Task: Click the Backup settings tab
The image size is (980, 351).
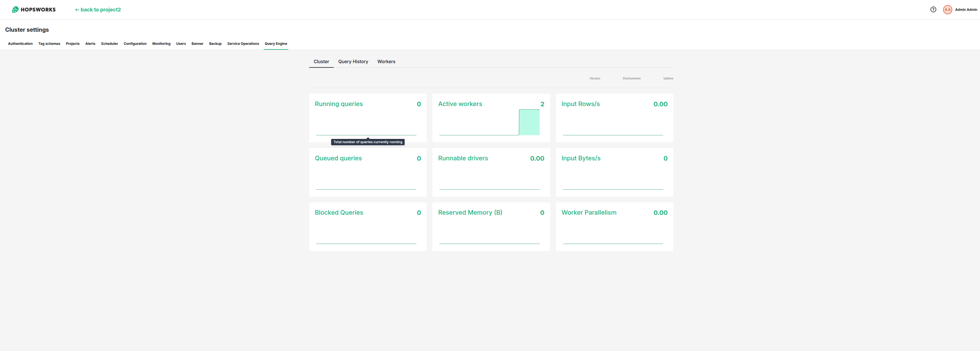Action: pyautogui.click(x=215, y=44)
